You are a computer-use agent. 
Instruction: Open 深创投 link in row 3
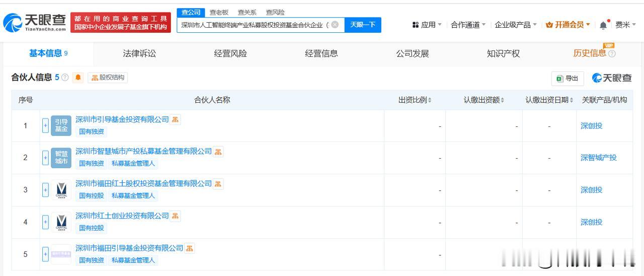coord(591,190)
